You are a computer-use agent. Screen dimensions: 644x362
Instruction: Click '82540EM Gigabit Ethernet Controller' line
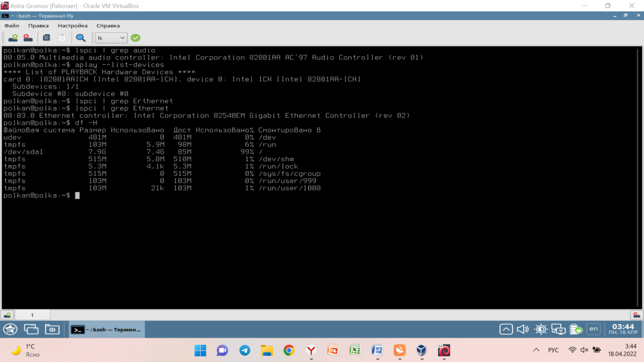[x=207, y=116]
